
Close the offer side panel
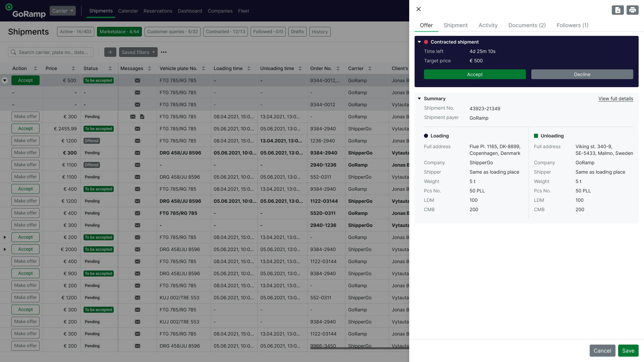pyautogui.click(x=419, y=9)
